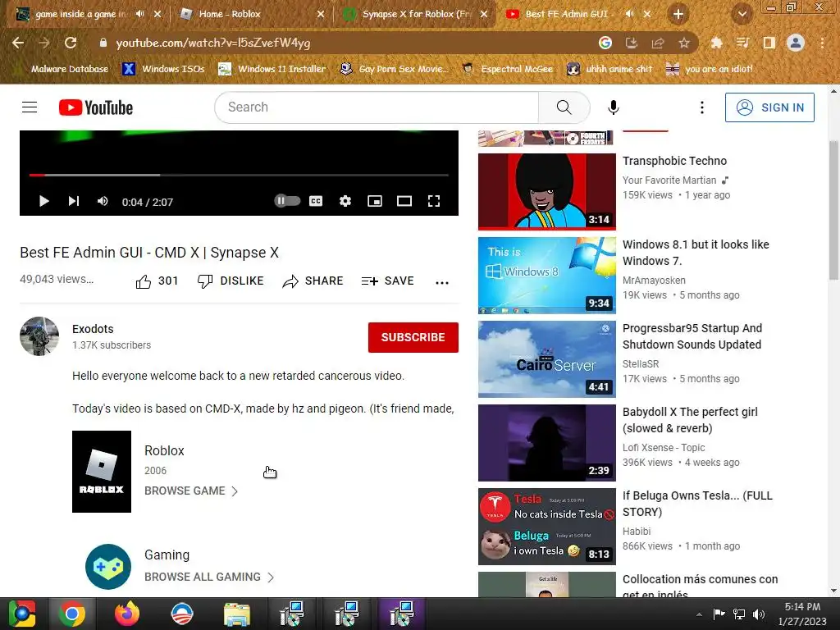The image size is (840, 630).
Task: Save video to a playlist
Action: coord(387,281)
